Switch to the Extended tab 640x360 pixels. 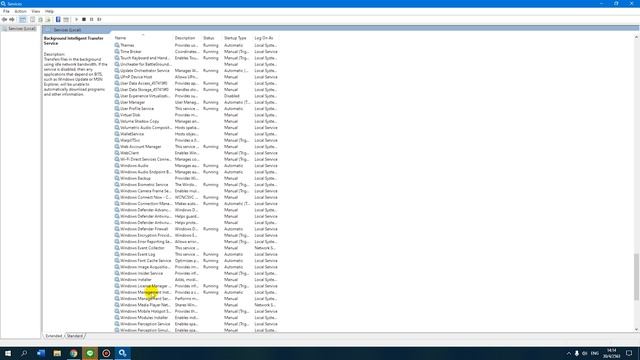point(53,336)
